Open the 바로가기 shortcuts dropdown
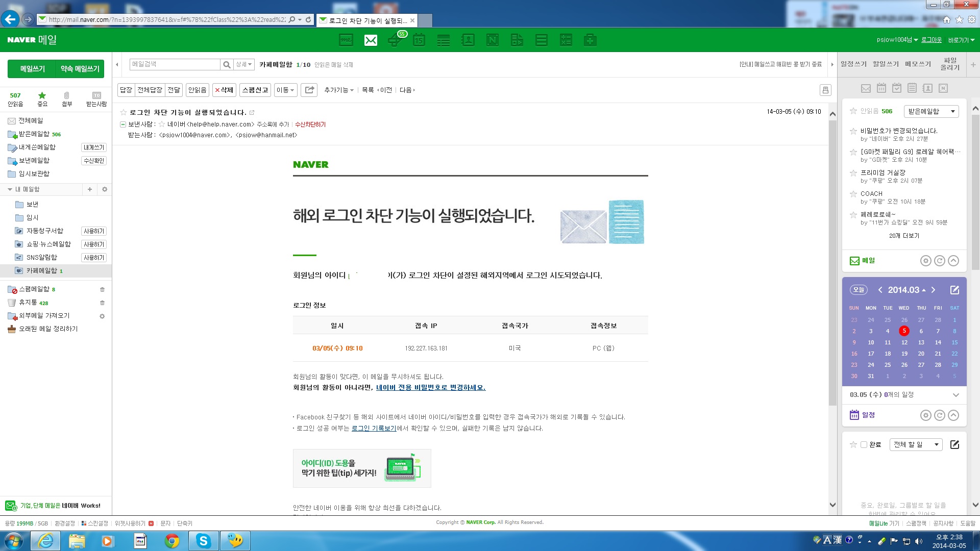The height and width of the screenshot is (551, 980). (961, 40)
